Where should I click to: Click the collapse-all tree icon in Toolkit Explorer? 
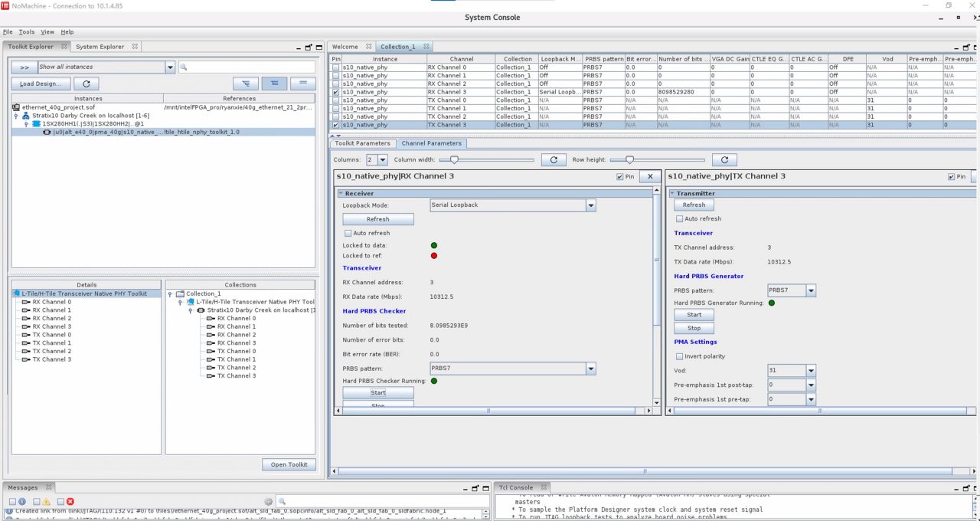274,84
